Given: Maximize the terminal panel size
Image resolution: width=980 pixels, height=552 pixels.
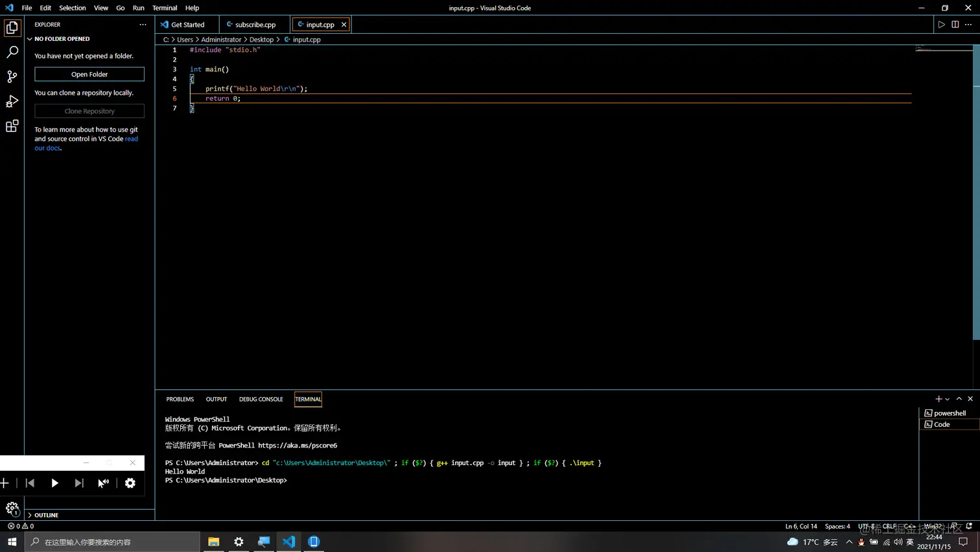Looking at the screenshot, I should coord(959,399).
